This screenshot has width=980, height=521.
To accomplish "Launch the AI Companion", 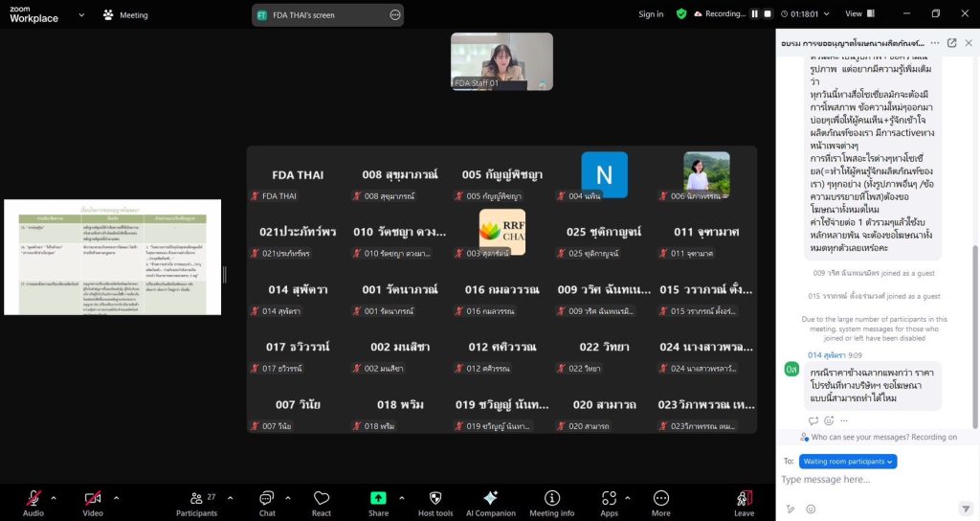I will (x=490, y=499).
